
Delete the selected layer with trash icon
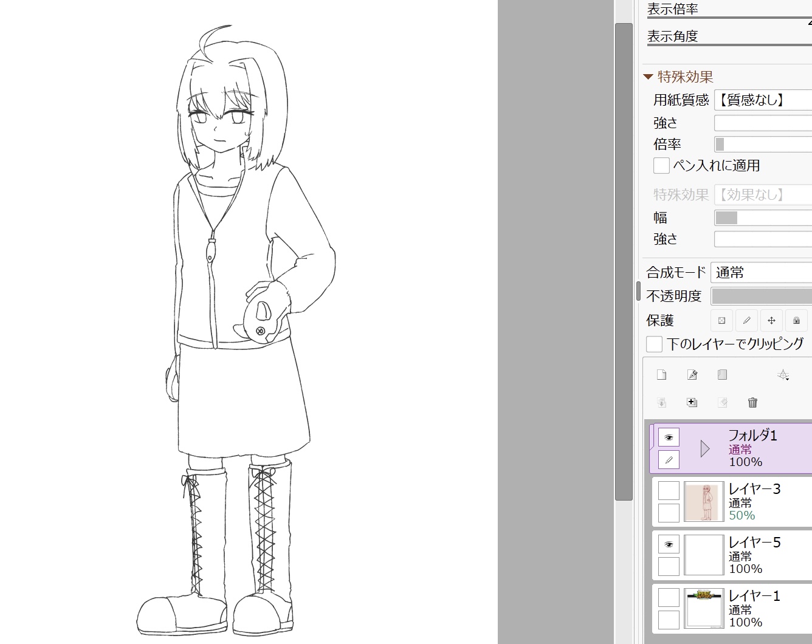(752, 402)
